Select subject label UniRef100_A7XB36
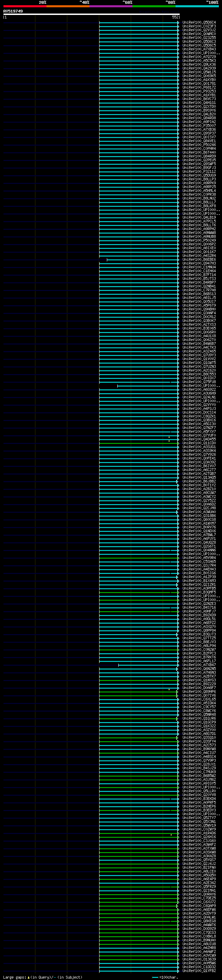This screenshot has height=980, width=222. pyautogui.click(x=199, y=129)
